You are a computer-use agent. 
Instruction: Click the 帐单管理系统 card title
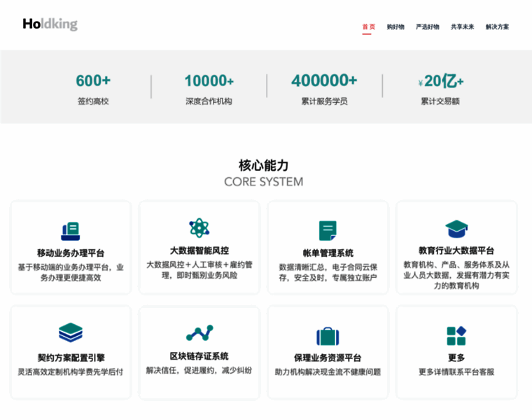tap(328, 253)
